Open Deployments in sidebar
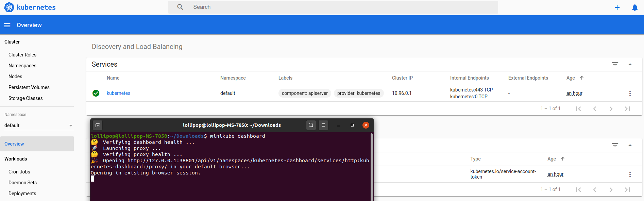Image resolution: width=644 pixels, height=201 pixels. pyautogui.click(x=22, y=194)
